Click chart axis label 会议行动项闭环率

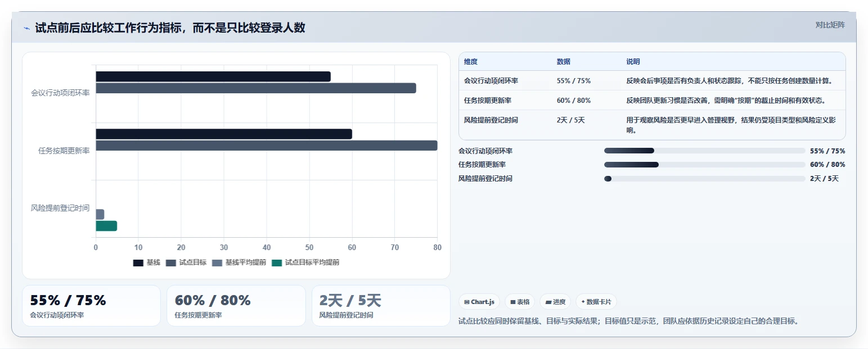(60, 93)
